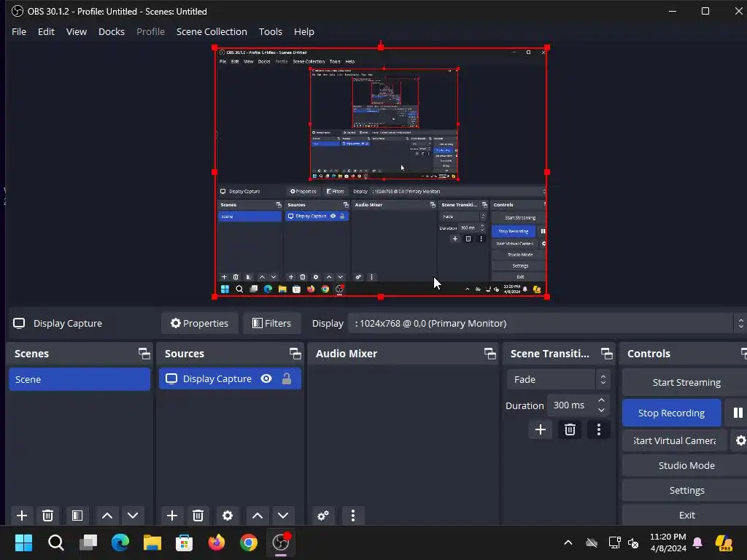Enable Studio Mode
The width and height of the screenshot is (747, 560).
686,465
